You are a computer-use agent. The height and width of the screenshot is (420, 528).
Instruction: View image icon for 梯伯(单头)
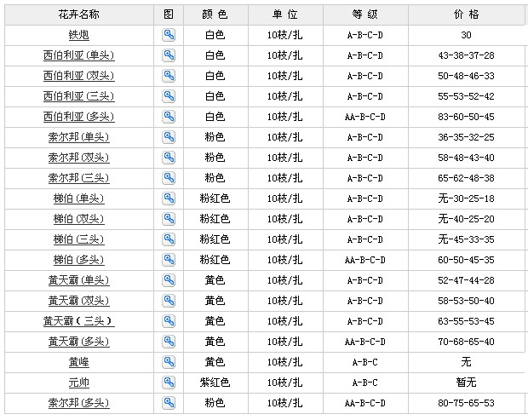[169, 198]
